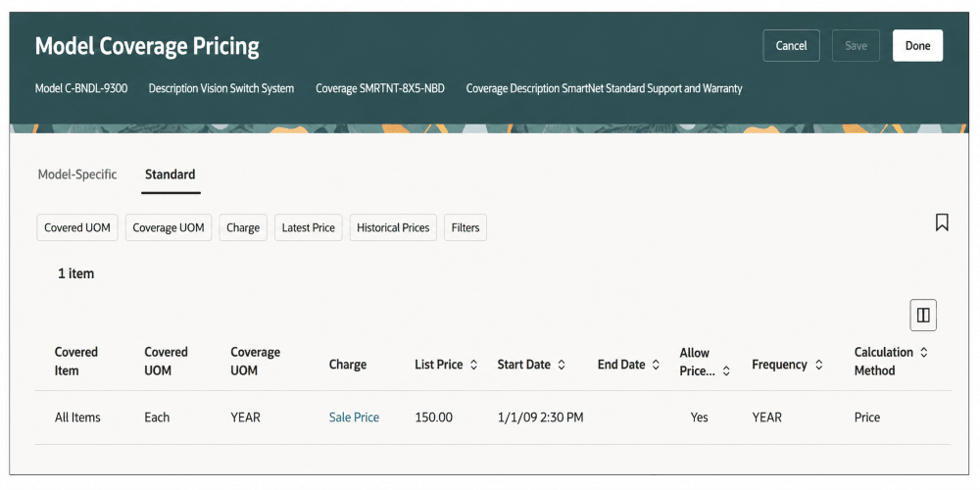The image size is (980, 490).
Task: Open the Covered UOM filter chip
Action: 77,227
